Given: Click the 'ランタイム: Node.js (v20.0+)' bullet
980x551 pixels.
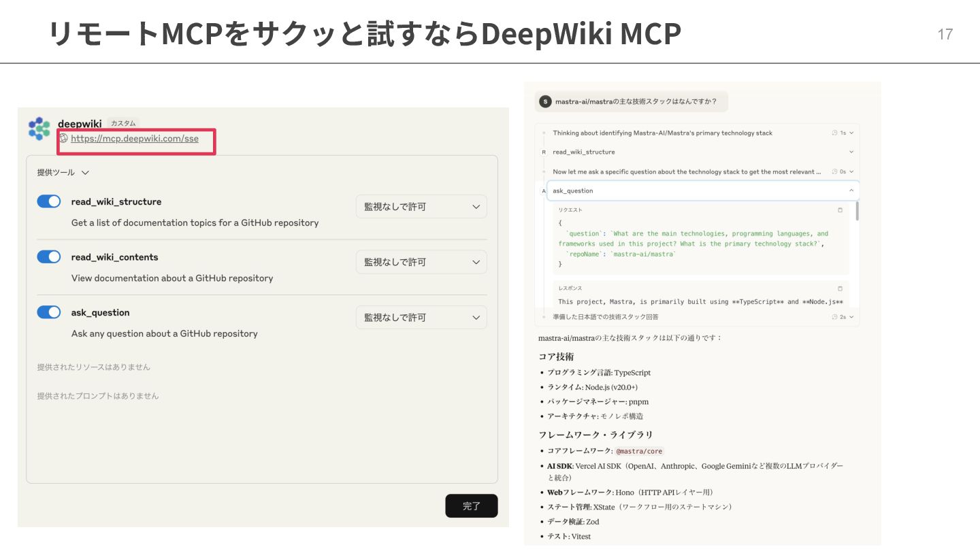Looking at the screenshot, I should (x=592, y=387).
